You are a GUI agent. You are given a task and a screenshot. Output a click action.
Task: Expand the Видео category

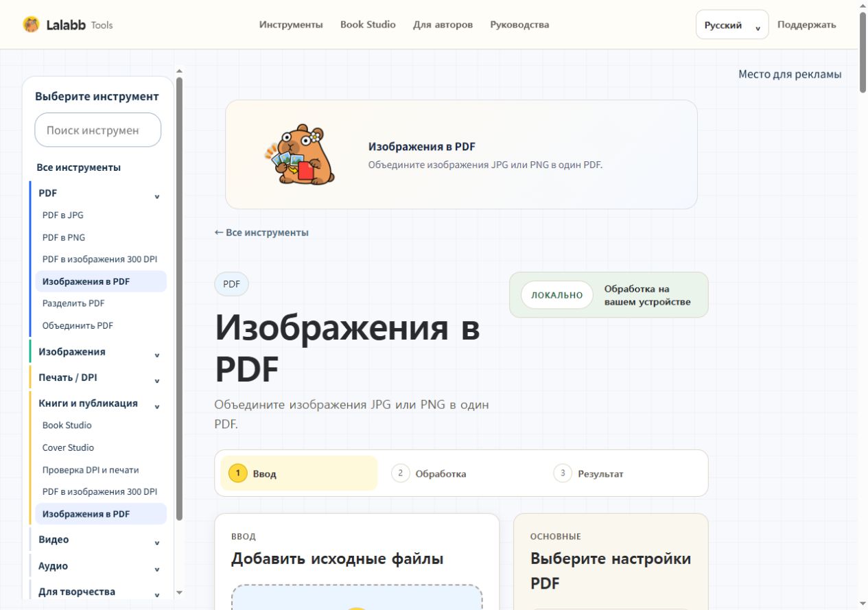click(99, 540)
